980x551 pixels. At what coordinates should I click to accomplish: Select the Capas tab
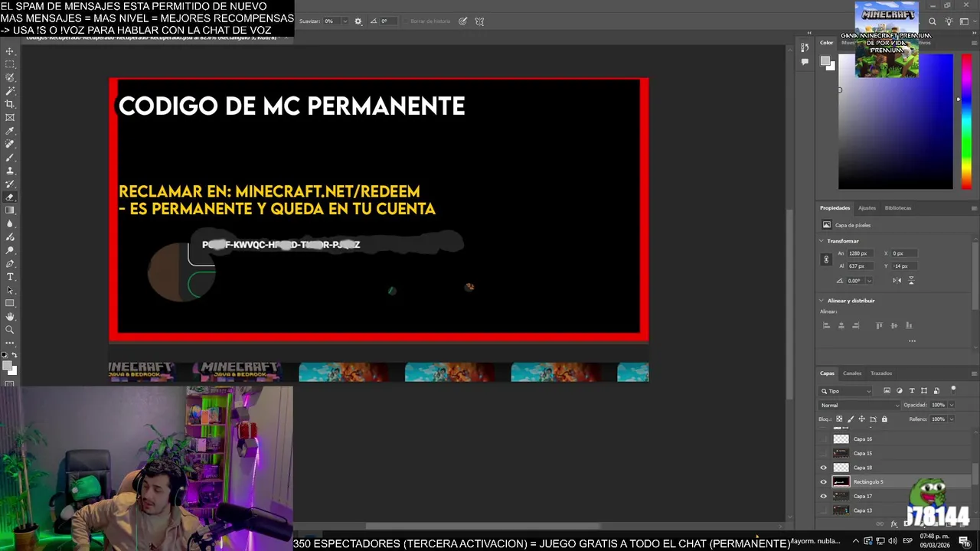tap(827, 373)
